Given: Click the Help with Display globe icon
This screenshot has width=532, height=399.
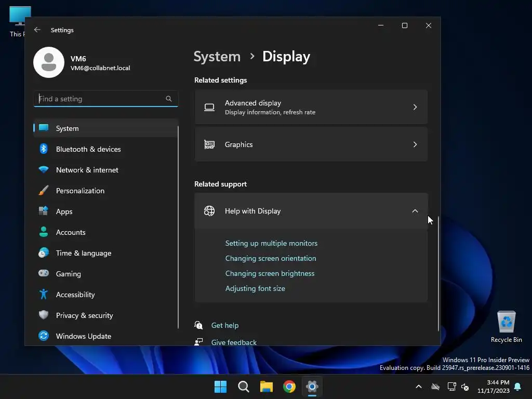Looking at the screenshot, I should tap(209, 211).
